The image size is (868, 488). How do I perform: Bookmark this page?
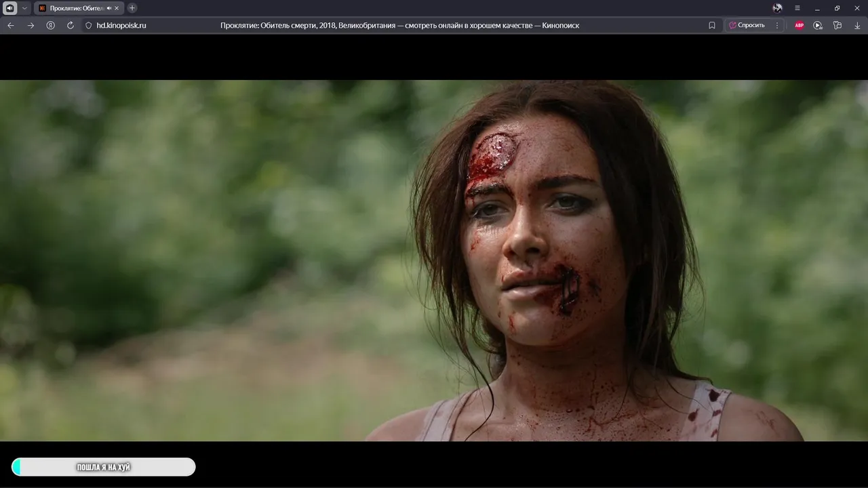pos(712,25)
